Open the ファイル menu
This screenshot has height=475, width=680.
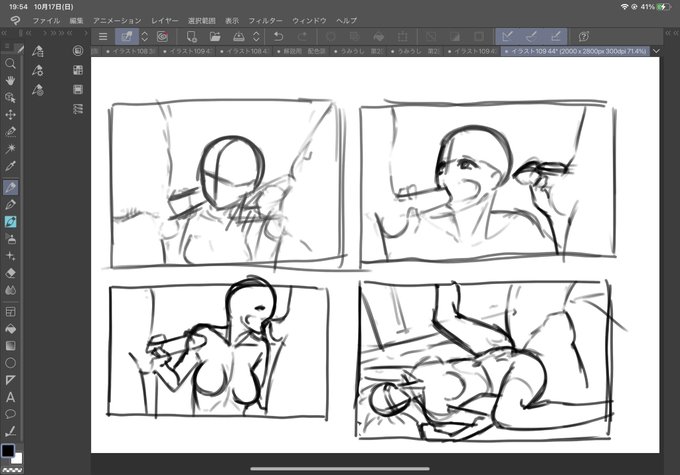(x=46, y=20)
